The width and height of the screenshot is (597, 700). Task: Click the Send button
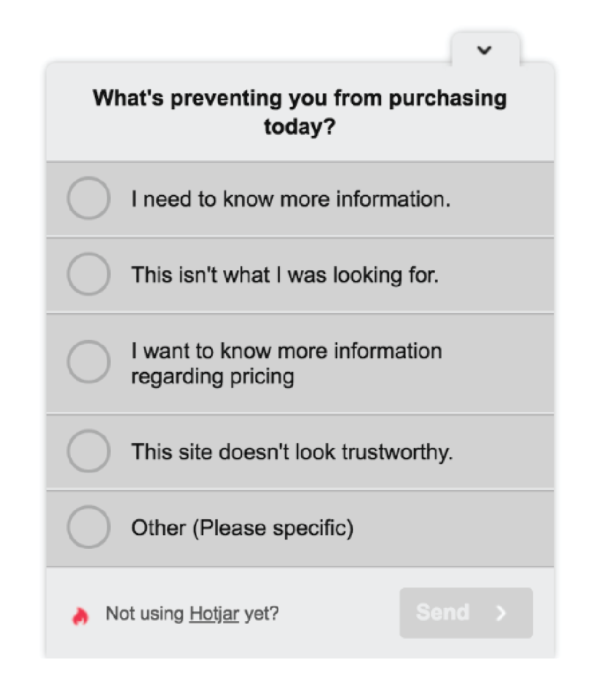point(466,613)
